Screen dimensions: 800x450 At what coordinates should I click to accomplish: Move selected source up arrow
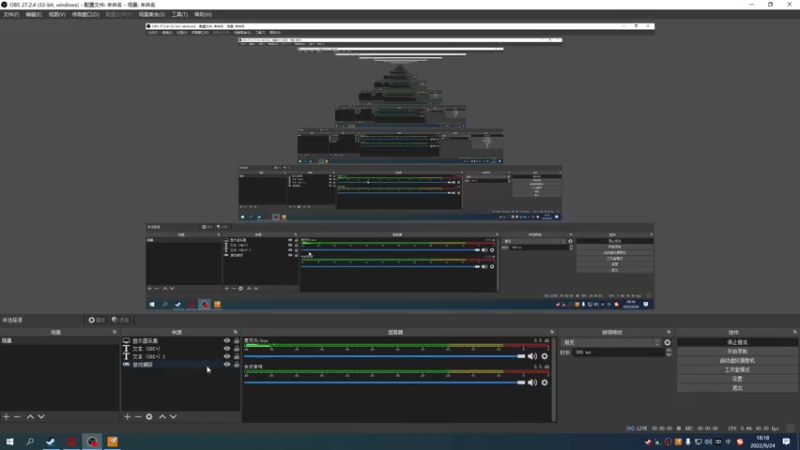tap(162, 417)
